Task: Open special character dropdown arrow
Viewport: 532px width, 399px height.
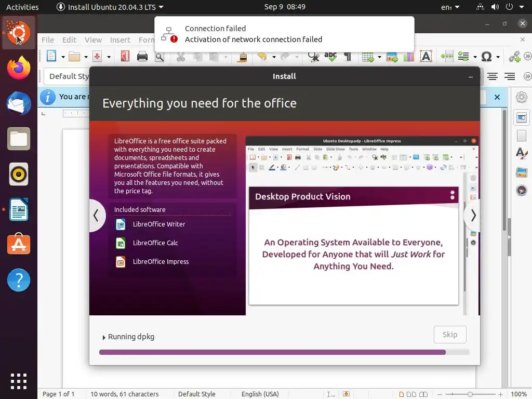Action: [498, 57]
